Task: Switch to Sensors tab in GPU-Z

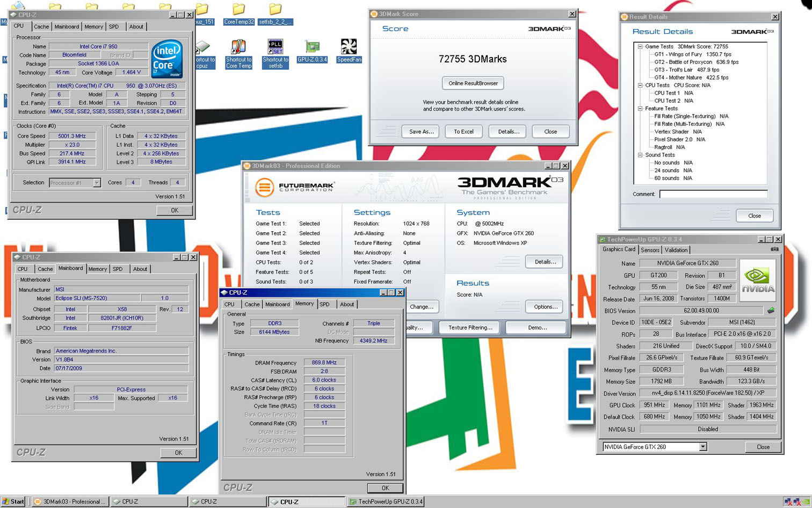Action: click(x=650, y=250)
